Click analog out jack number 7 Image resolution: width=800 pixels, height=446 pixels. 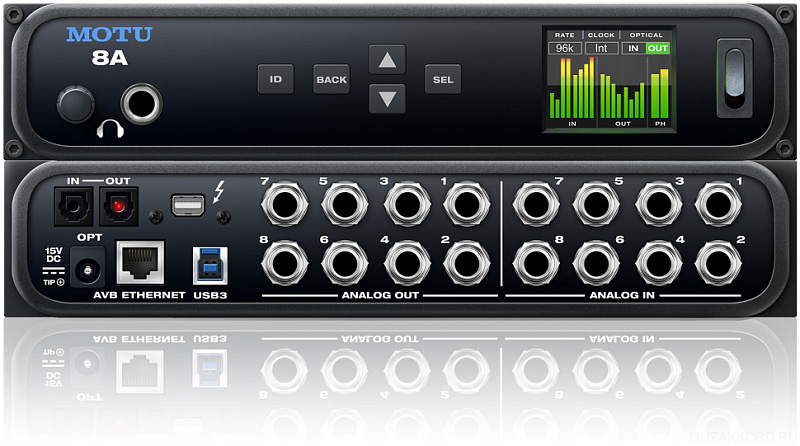tap(282, 205)
